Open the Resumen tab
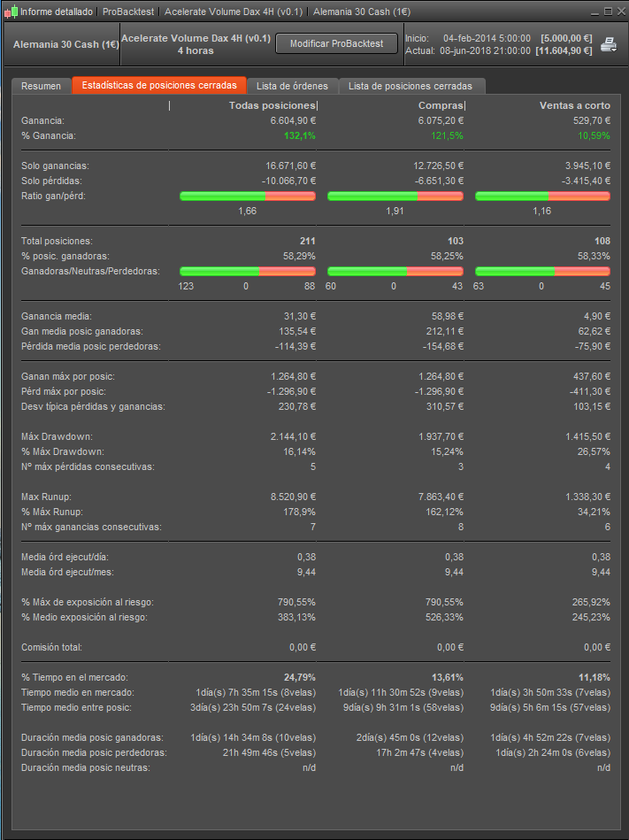Image resolution: width=629 pixels, height=840 pixels. pyautogui.click(x=41, y=86)
